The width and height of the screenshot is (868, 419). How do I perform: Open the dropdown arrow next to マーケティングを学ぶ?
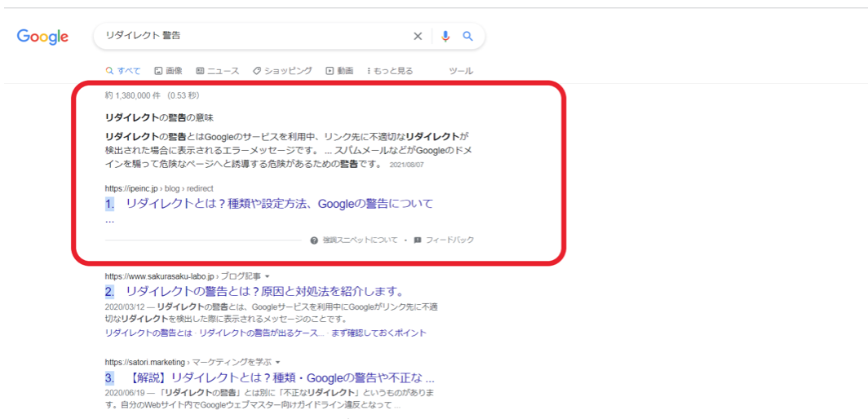[x=277, y=362]
